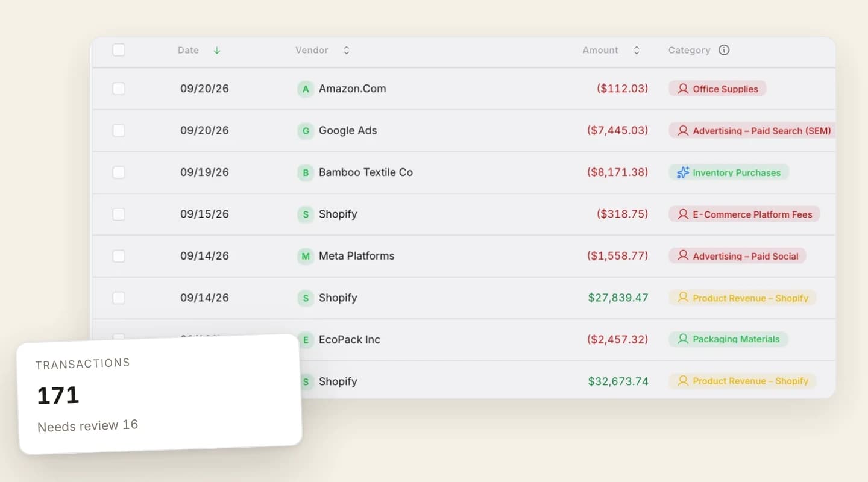The image size is (868, 482).
Task: Click Meta Platforms vendor avatar icon
Action: pyautogui.click(x=306, y=257)
